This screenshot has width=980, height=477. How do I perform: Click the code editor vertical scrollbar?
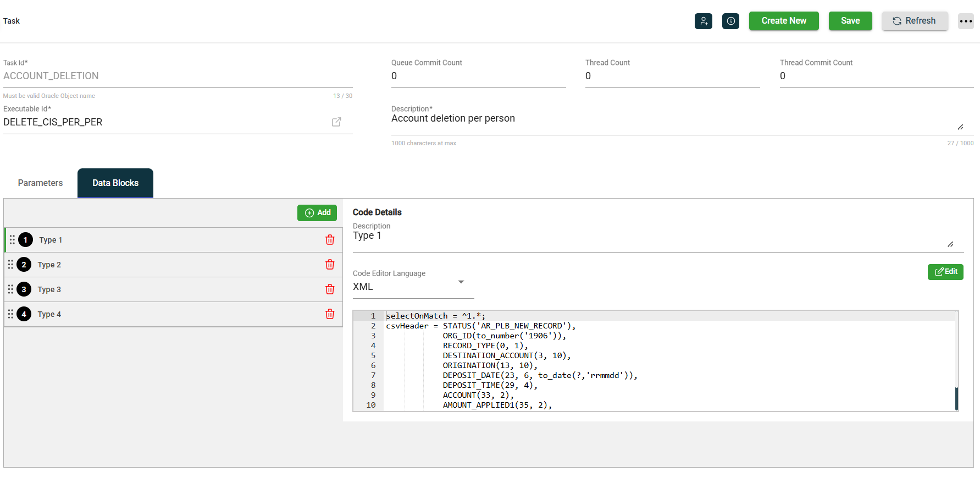point(956,398)
